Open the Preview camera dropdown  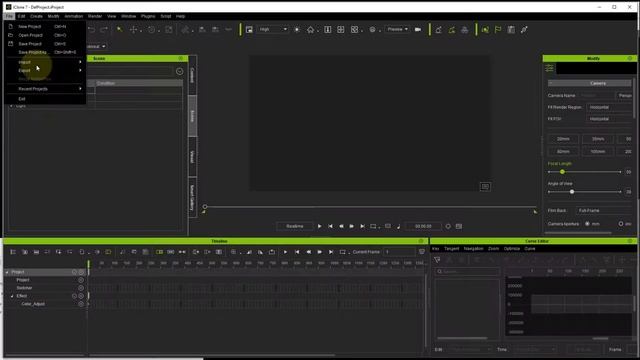click(397, 29)
